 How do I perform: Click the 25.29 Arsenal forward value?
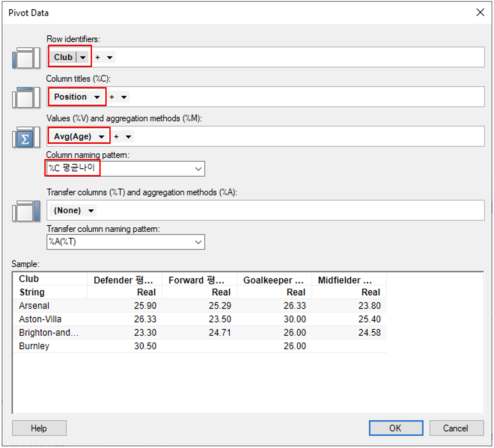pos(220,306)
